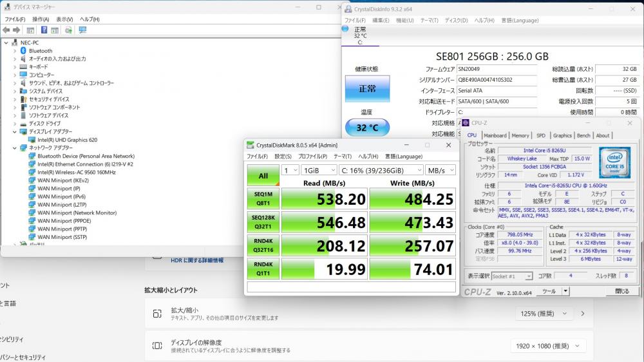The height and width of the screenshot is (362, 644).
Task: Open the test count dropdown showing 1
Action: 290,170
